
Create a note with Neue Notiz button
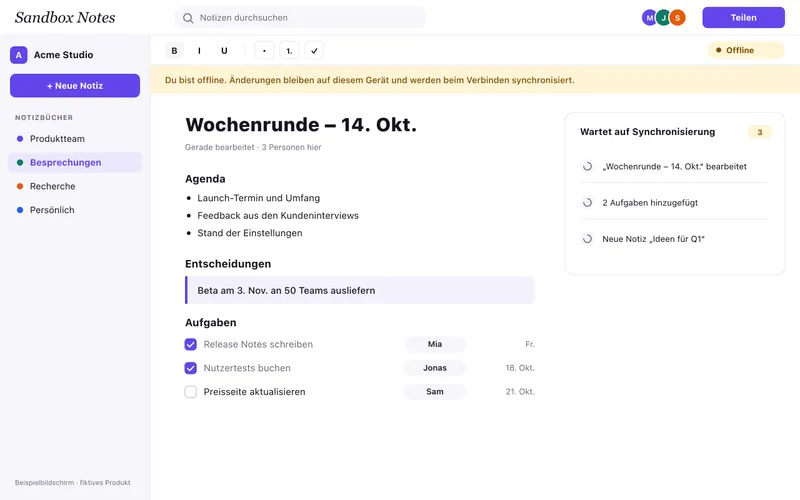(75, 86)
